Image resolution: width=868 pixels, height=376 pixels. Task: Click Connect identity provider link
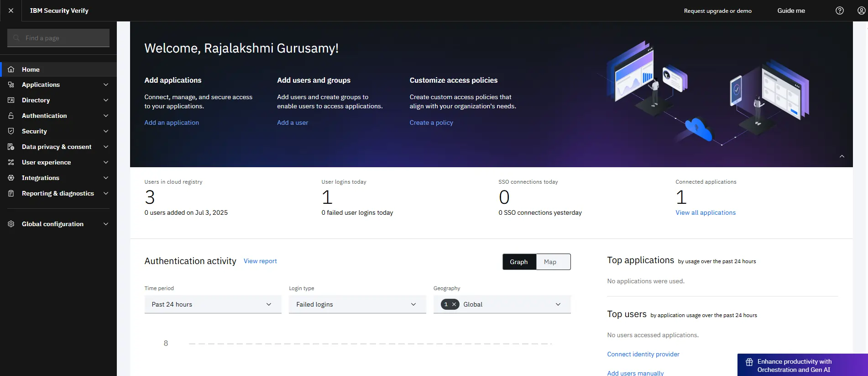pos(643,354)
